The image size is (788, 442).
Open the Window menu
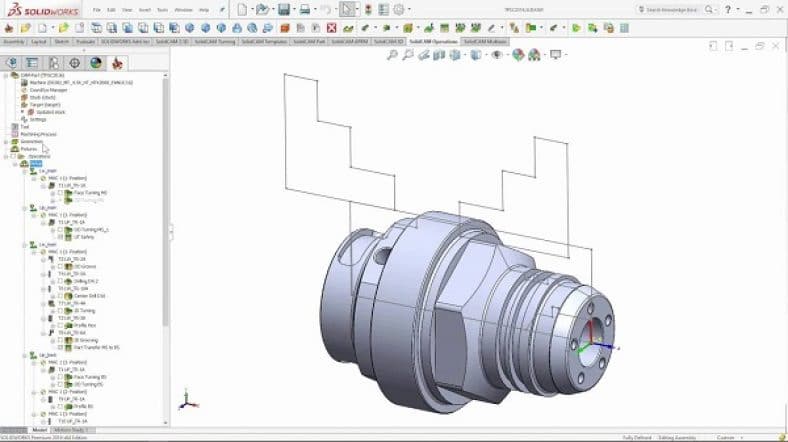tap(183, 10)
